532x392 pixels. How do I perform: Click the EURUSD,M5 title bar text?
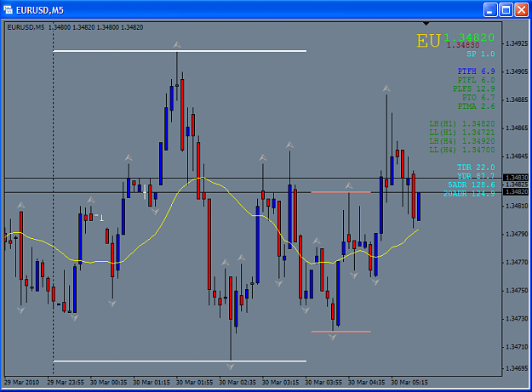pos(40,10)
